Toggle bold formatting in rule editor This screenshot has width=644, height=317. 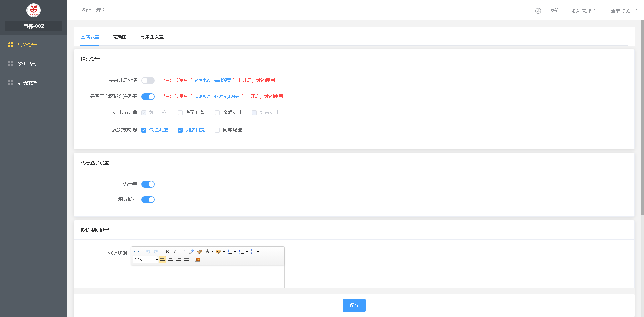click(167, 252)
